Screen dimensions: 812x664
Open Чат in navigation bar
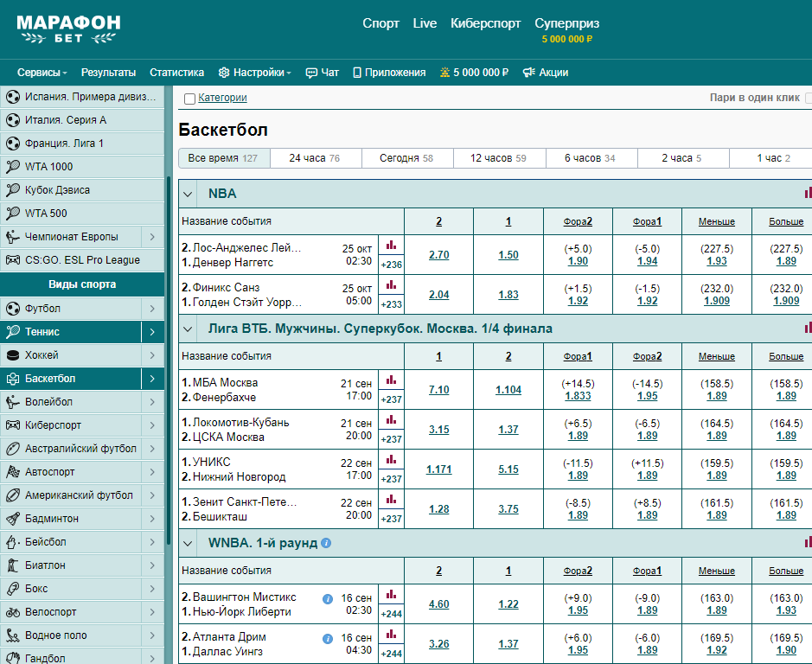[x=322, y=73]
